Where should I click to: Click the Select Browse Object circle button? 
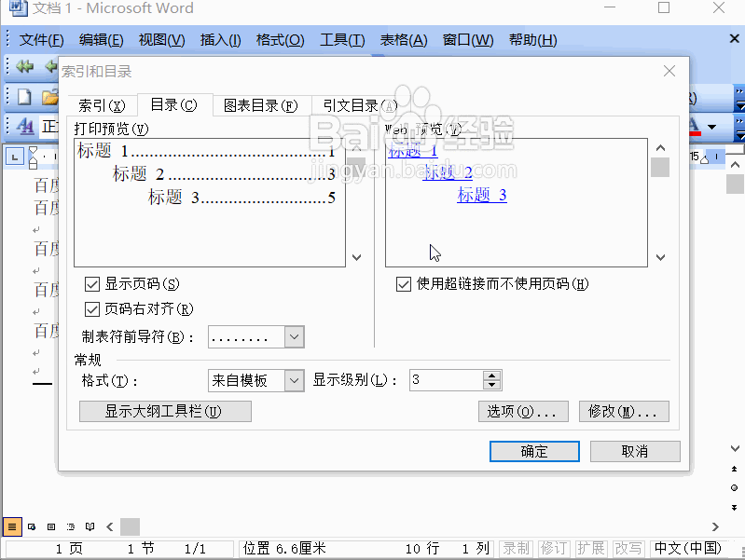point(734,488)
